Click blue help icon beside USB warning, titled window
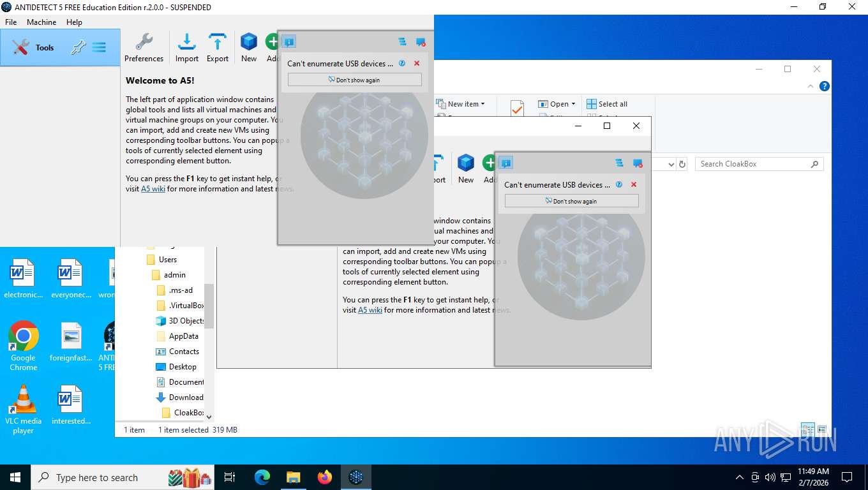This screenshot has height=490, width=868. (x=402, y=63)
